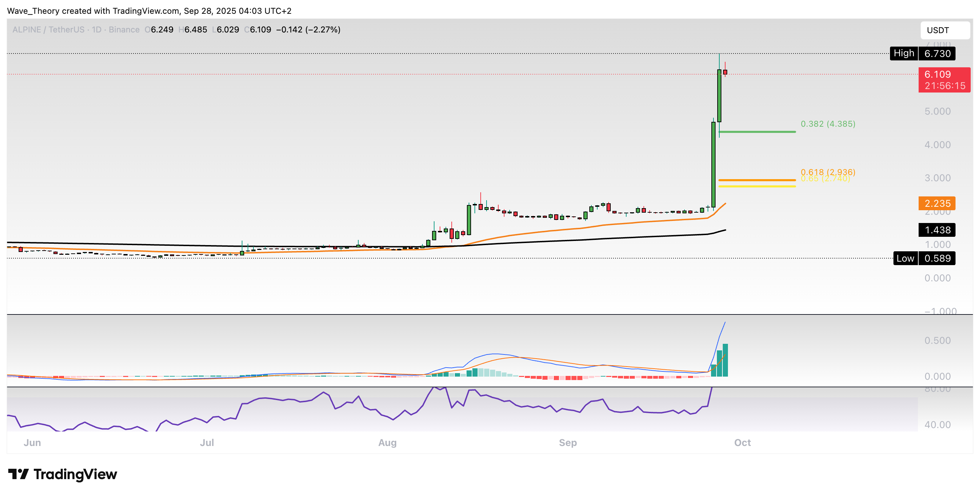
Task: Click the latest red daily candle
Action: tap(725, 72)
